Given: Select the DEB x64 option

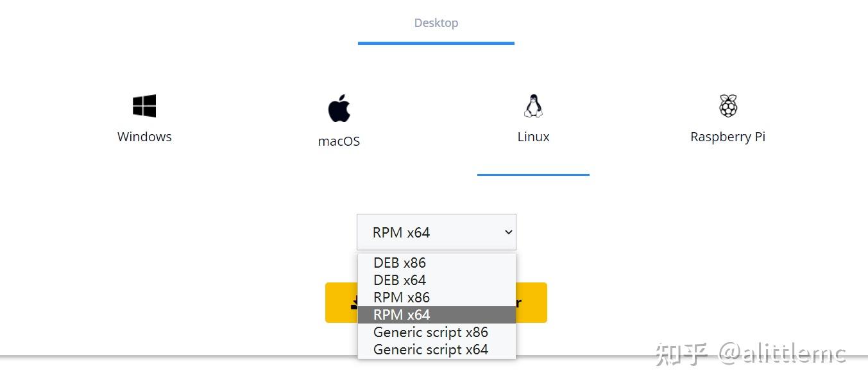Looking at the screenshot, I should [x=399, y=280].
